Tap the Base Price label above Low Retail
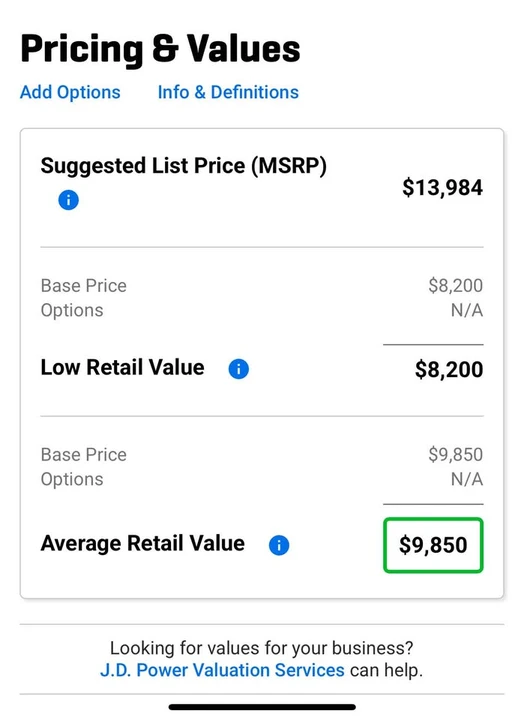 point(84,286)
